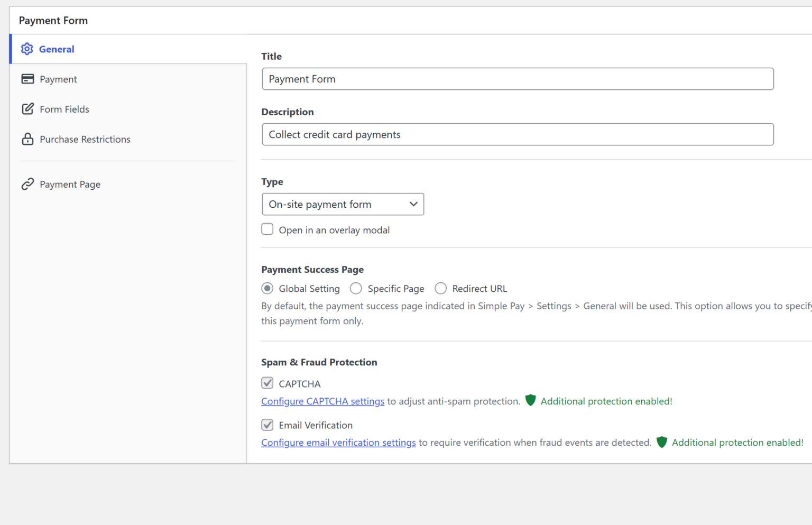Click the Description field showing Collect credit card payments
This screenshot has width=812, height=525.
[x=517, y=134]
